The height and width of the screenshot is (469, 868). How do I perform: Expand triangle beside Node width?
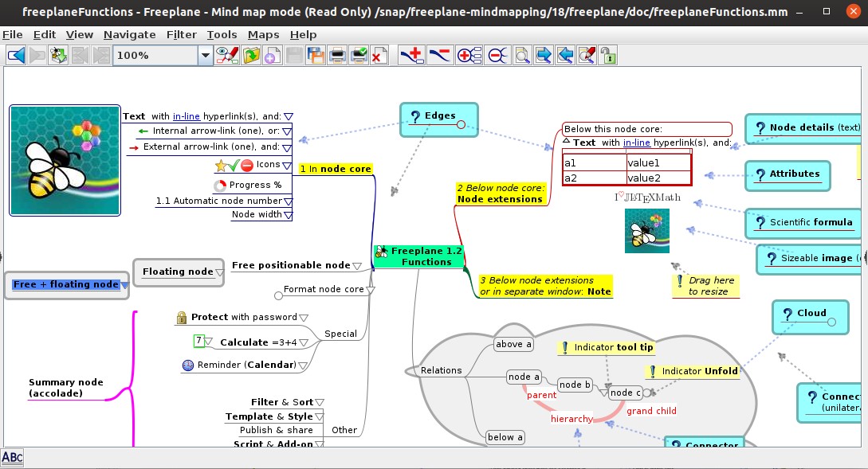coord(288,214)
